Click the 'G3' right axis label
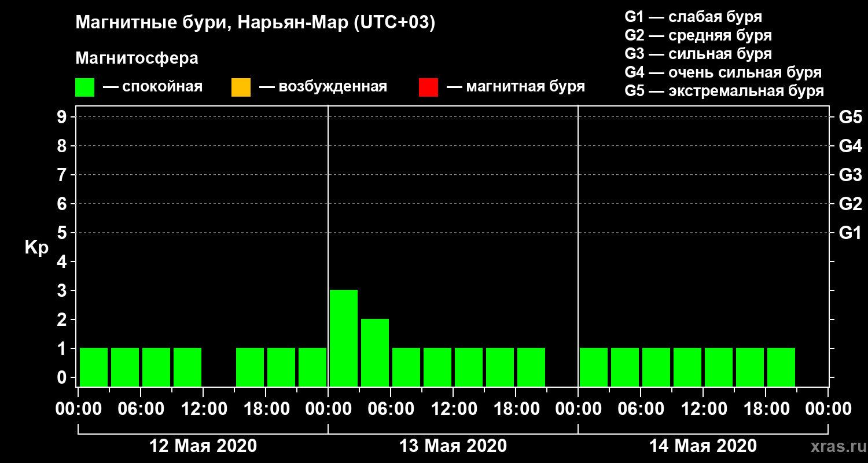Viewport: 868px width, 463px height. point(851,175)
